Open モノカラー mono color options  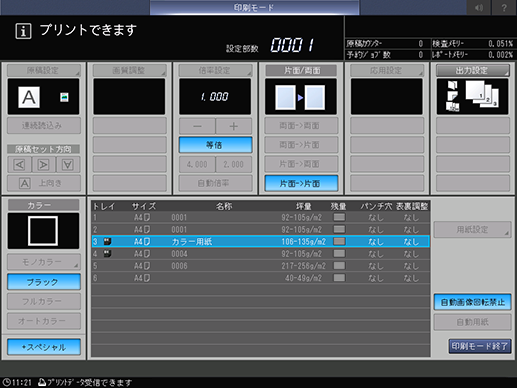[44, 262]
